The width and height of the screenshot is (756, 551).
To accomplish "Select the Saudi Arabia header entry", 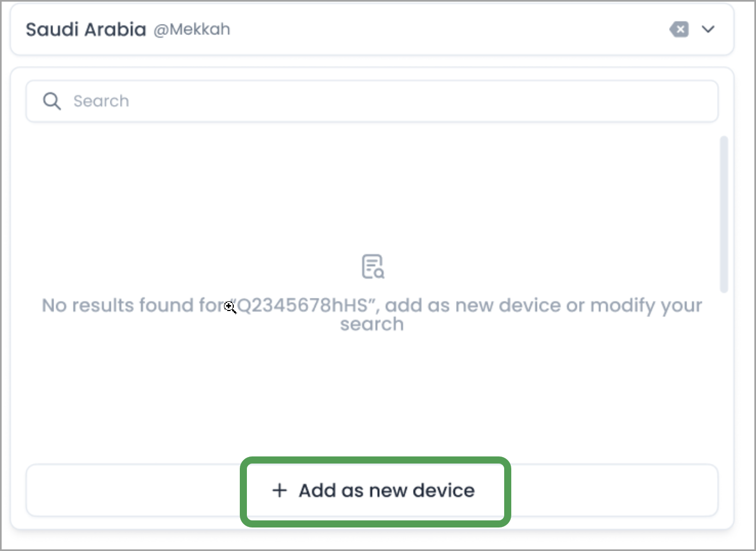I will 86,29.
